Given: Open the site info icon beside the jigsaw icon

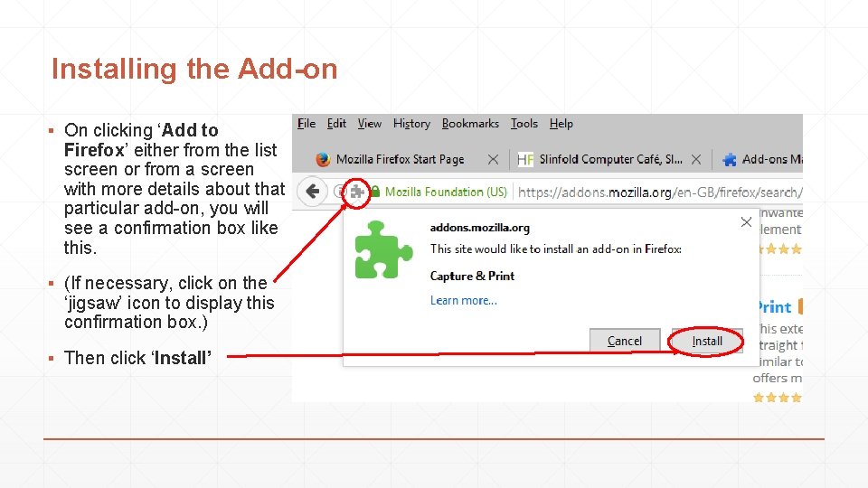Looking at the screenshot, I should (339, 192).
